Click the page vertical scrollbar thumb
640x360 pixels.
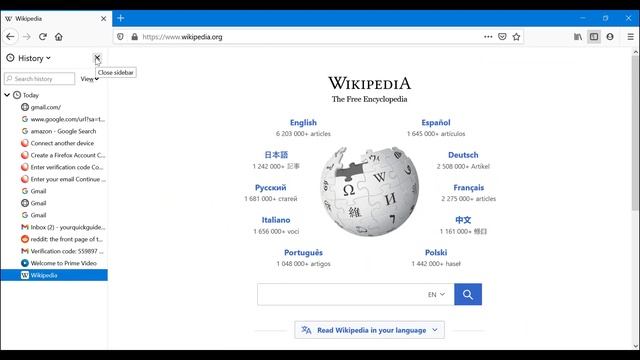(x=635, y=133)
